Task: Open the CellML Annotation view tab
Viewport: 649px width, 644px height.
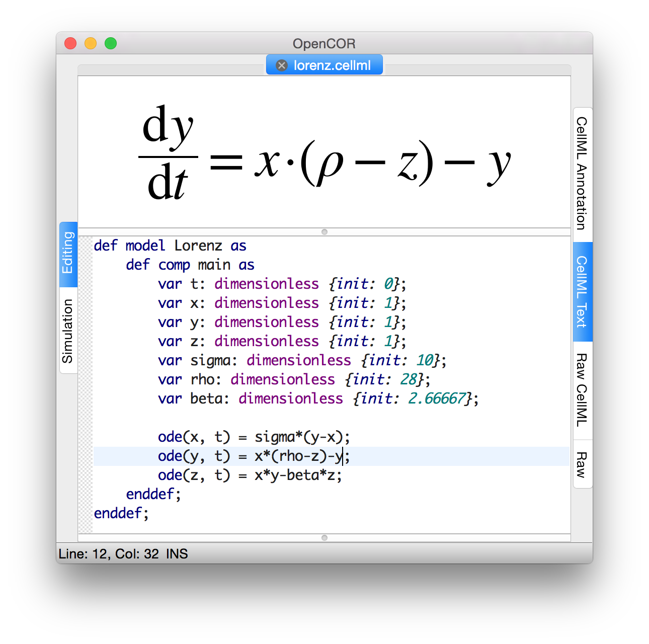Action: 583,174
